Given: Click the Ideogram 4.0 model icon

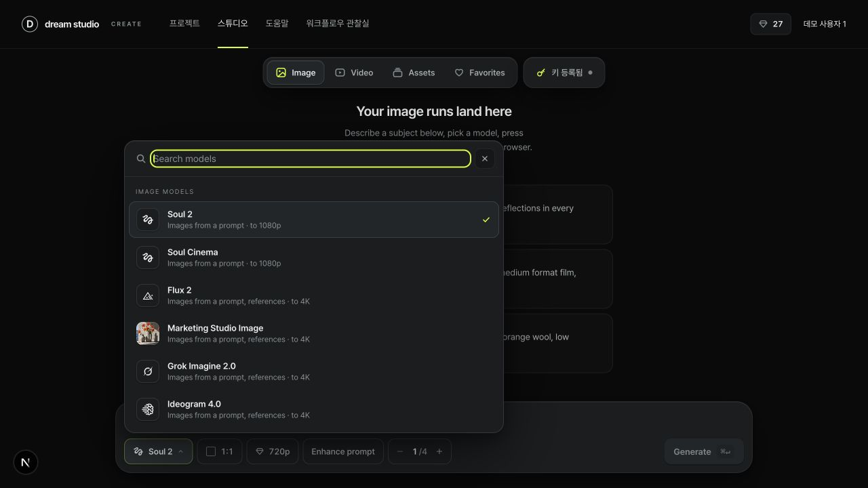Looking at the screenshot, I should pos(148,409).
